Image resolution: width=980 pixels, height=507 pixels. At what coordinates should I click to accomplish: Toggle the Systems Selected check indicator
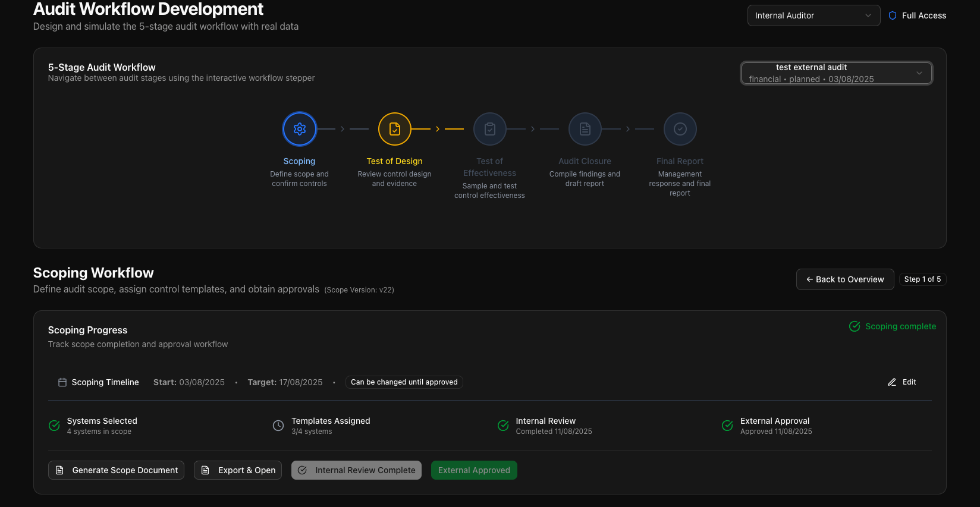coord(54,426)
